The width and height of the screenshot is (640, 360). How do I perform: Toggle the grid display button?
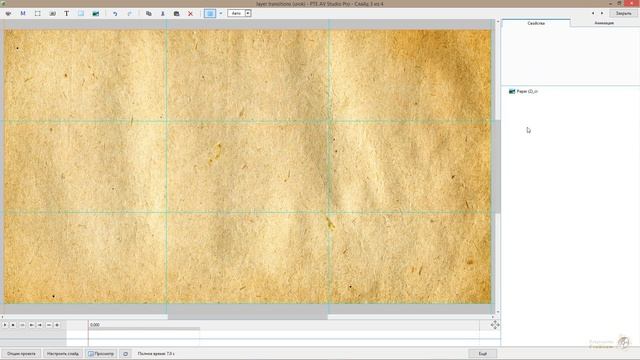click(x=210, y=13)
